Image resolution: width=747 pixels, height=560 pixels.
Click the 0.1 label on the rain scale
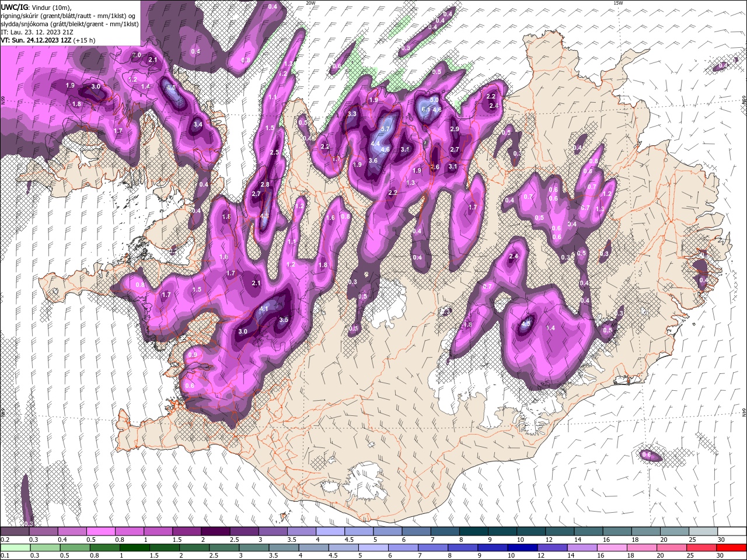5,555
